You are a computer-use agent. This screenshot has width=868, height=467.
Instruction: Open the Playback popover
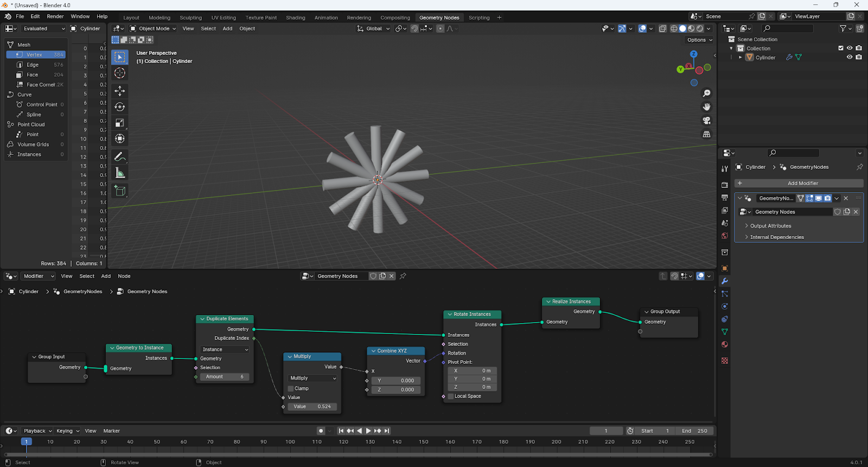click(x=37, y=431)
